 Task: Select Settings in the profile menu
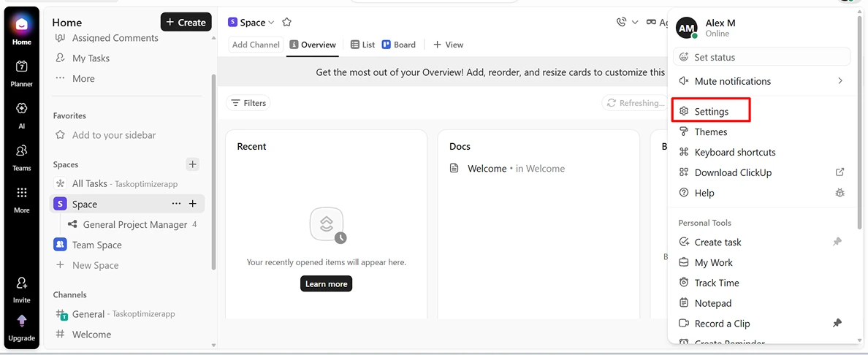(712, 111)
